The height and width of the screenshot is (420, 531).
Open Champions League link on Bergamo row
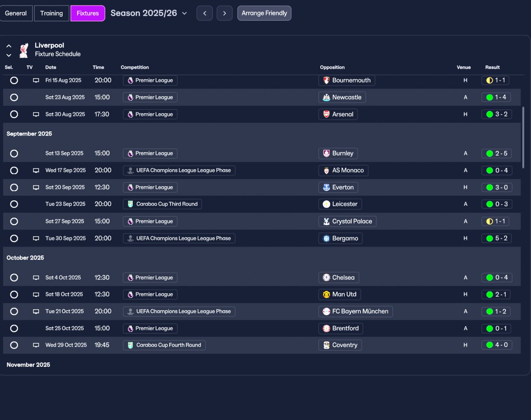(x=179, y=238)
